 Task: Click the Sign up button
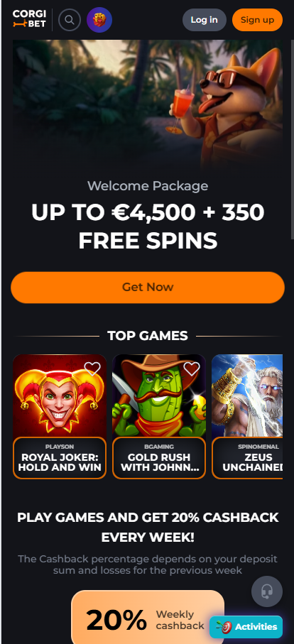257,20
